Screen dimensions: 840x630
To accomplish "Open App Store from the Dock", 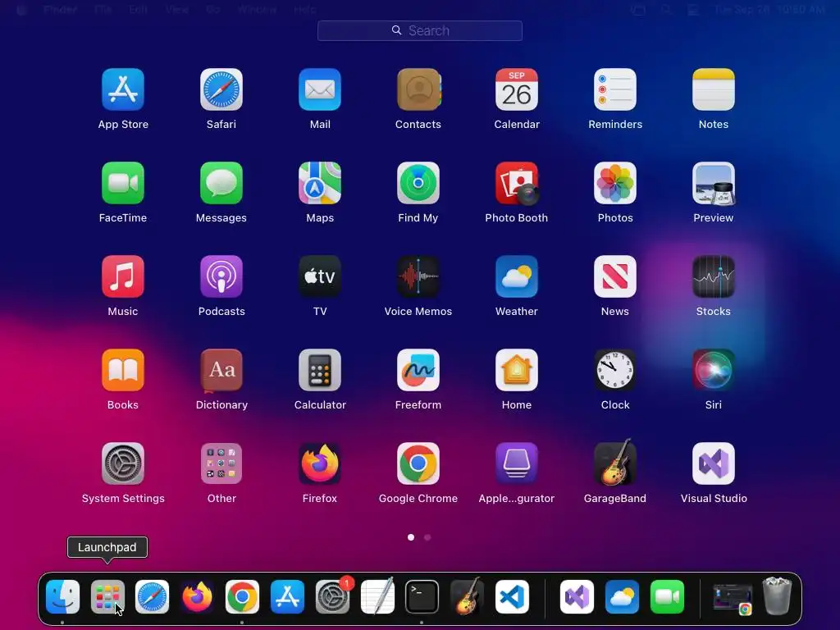I will click(x=287, y=597).
